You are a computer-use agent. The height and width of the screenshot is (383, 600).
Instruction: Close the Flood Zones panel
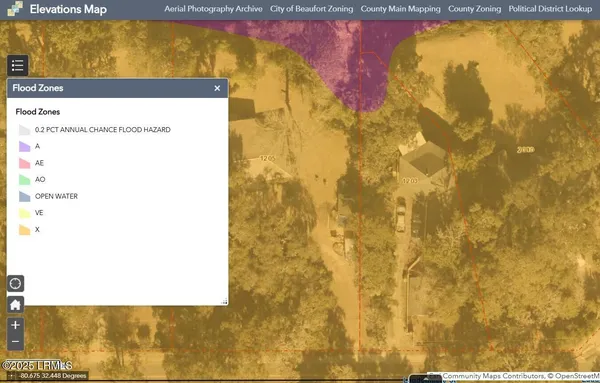click(217, 88)
